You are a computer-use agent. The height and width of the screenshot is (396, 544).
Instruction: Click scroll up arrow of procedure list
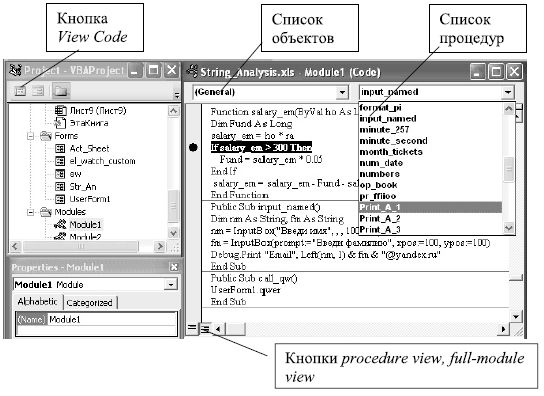(x=509, y=109)
